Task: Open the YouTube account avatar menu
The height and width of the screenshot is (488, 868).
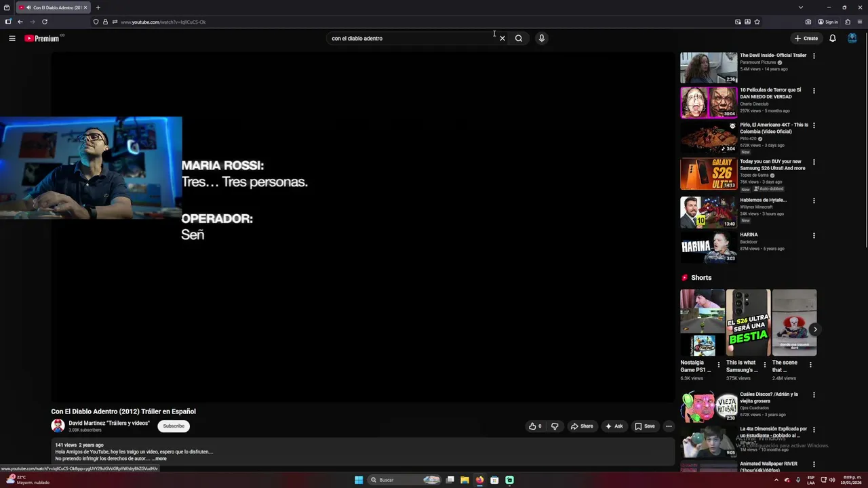Action: (852, 39)
